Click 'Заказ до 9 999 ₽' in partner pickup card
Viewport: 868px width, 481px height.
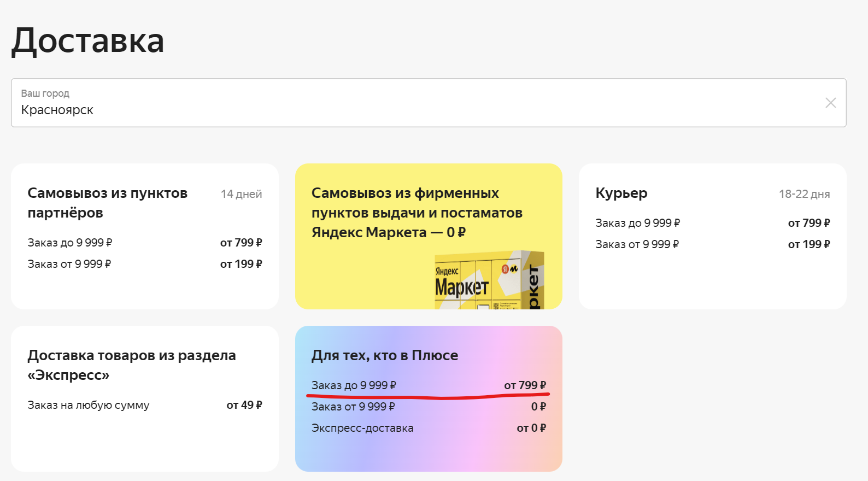[x=70, y=243]
